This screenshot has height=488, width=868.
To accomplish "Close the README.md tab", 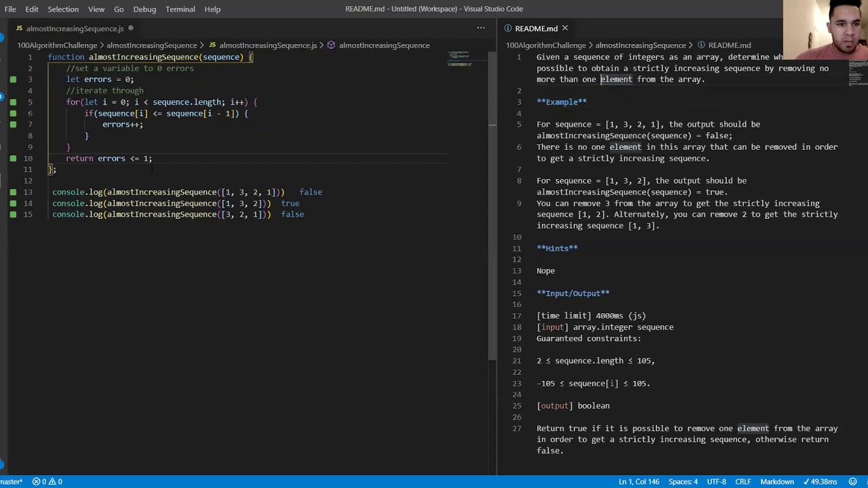I will click(564, 28).
